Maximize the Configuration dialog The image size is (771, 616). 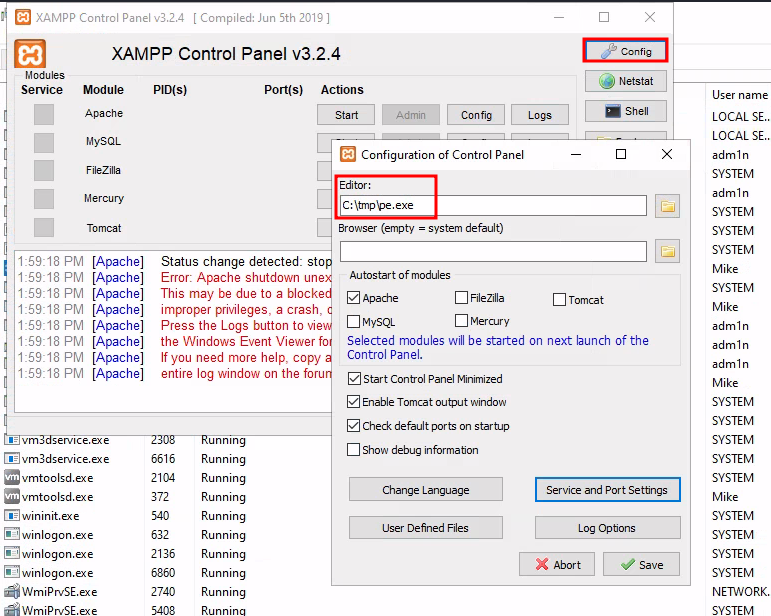[x=621, y=154]
